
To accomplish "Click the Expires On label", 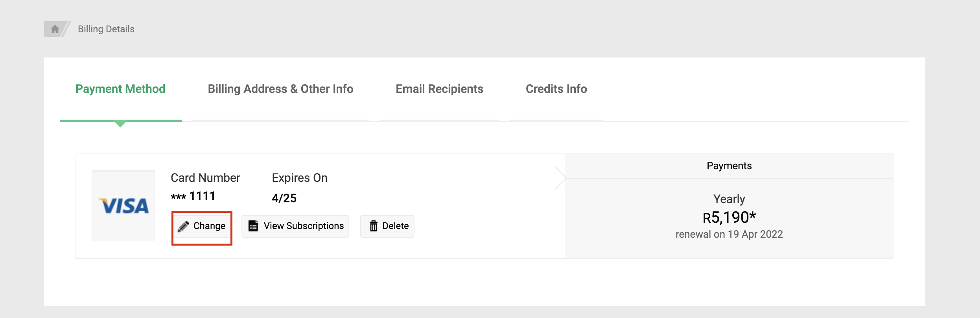I will click(299, 178).
